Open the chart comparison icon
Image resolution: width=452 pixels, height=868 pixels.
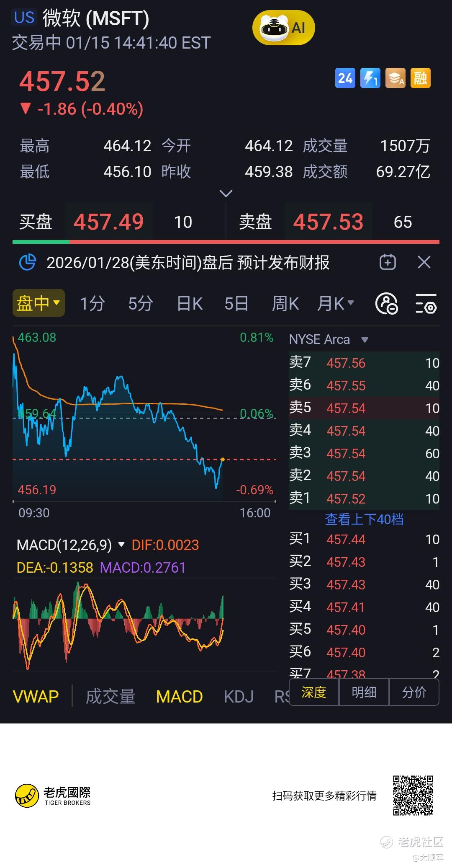[387, 304]
